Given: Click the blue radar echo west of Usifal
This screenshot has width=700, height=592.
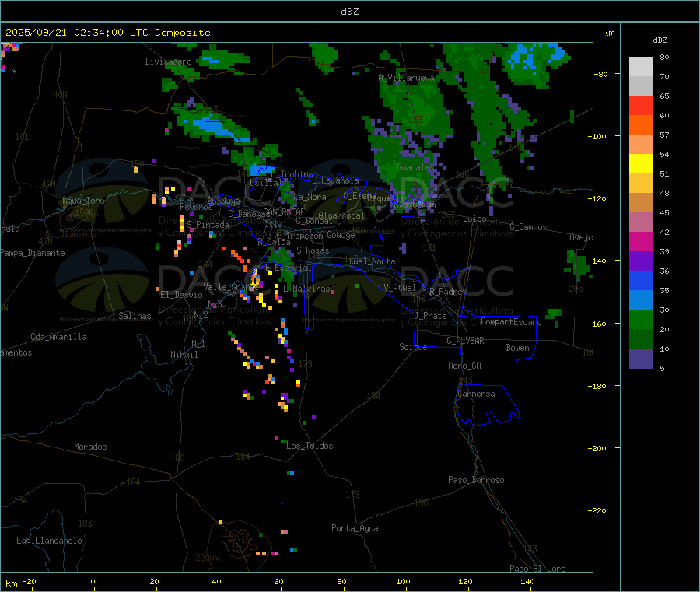Looking at the screenshot, I should coord(262,170).
